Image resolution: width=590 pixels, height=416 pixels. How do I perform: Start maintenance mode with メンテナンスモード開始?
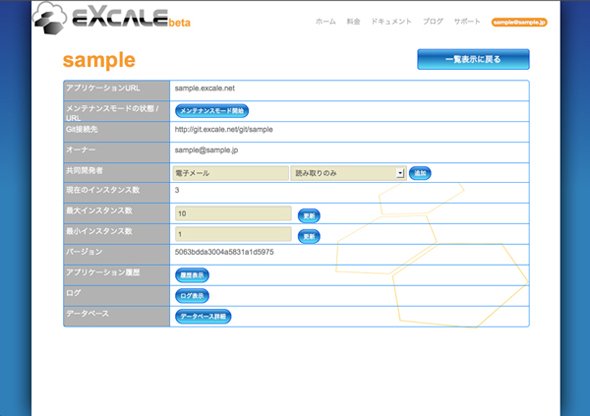(212, 111)
